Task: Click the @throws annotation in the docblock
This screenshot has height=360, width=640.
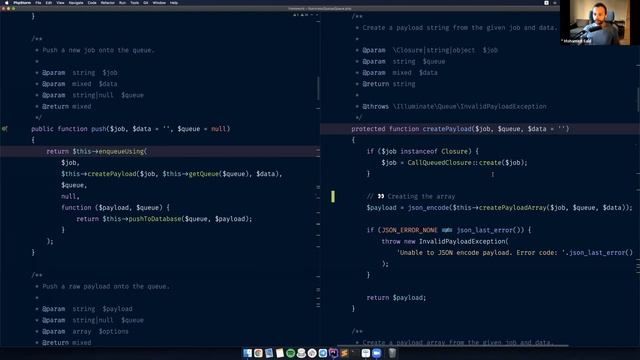Action: (376, 107)
